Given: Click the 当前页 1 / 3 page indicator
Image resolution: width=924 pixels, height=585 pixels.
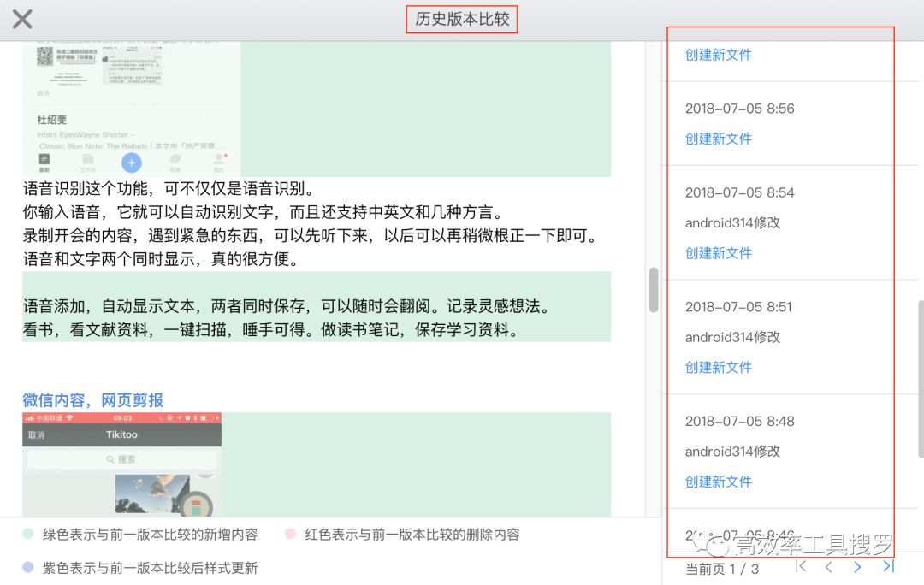Looking at the screenshot, I should point(722,569).
